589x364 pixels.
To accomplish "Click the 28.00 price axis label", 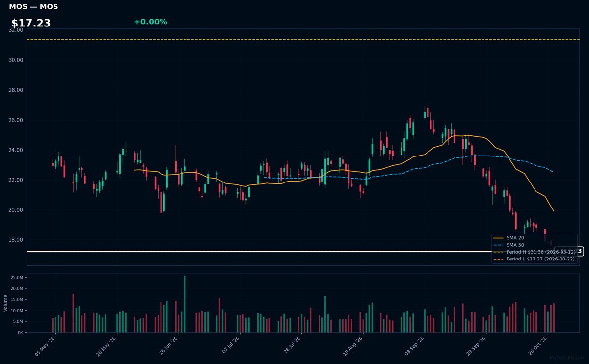I will 16,90.
